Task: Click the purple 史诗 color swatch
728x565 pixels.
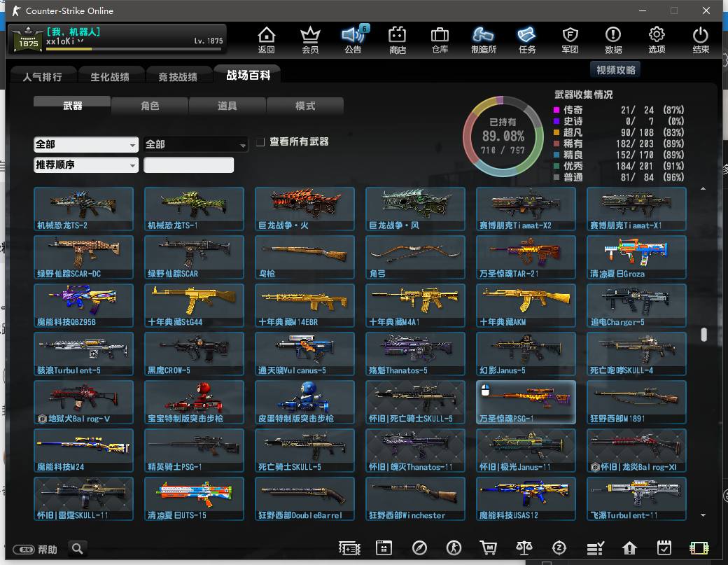Action: (556, 121)
